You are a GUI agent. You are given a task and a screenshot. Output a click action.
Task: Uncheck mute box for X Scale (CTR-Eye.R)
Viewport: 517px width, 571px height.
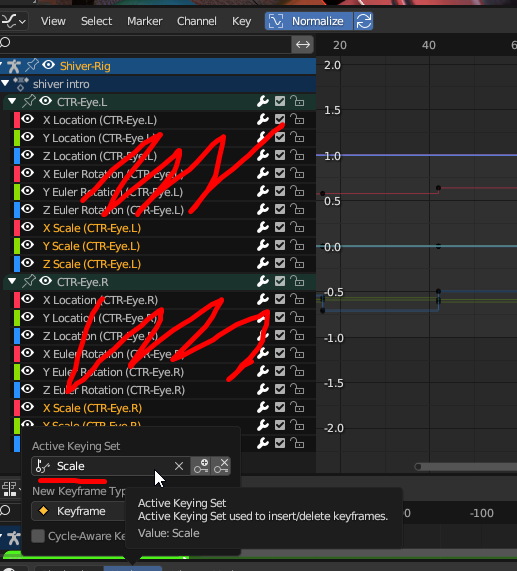[280, 407]
